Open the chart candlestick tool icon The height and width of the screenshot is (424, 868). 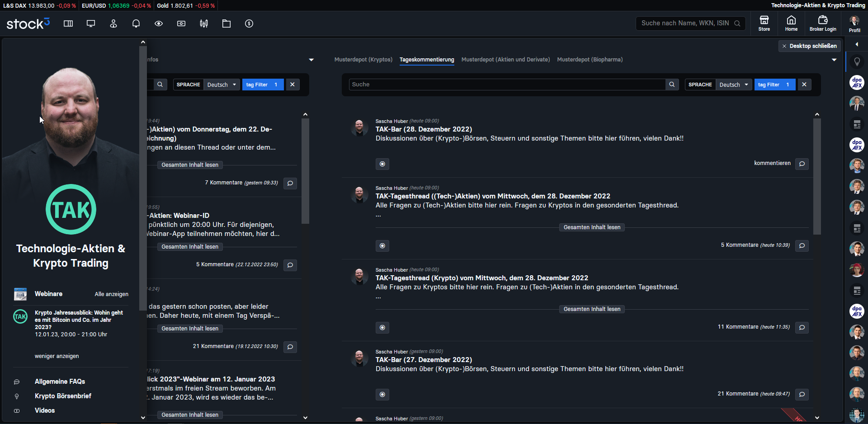coord(204,24)
